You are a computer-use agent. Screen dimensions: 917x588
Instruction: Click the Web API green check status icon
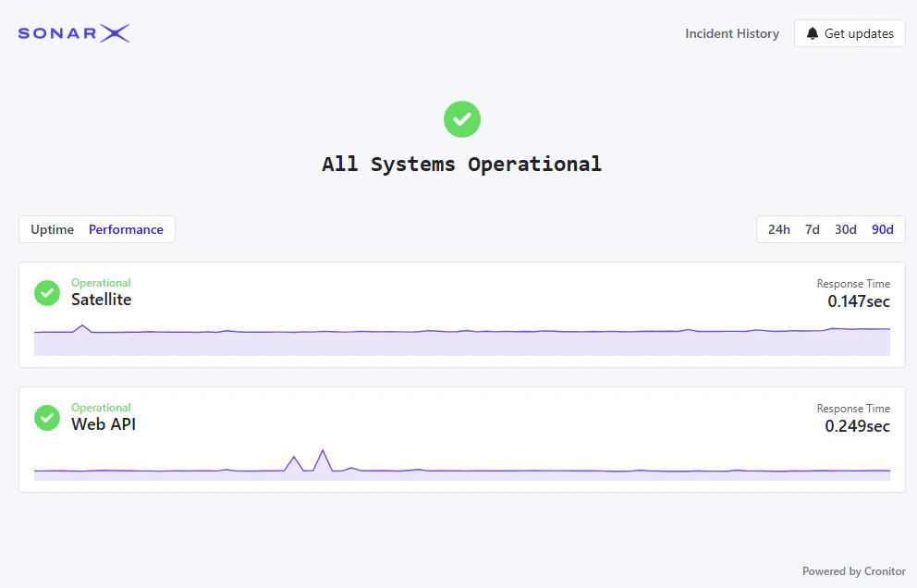[x=47, y=418]
